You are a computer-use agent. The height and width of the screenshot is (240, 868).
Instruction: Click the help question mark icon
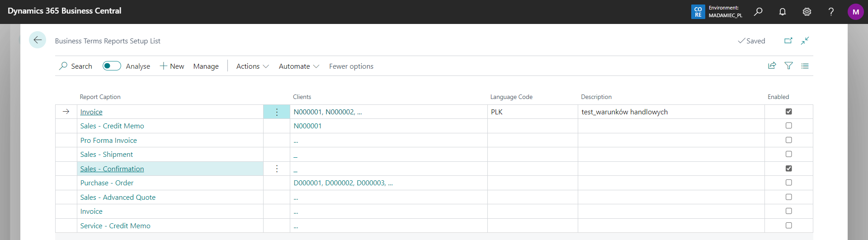coord(830,12)
